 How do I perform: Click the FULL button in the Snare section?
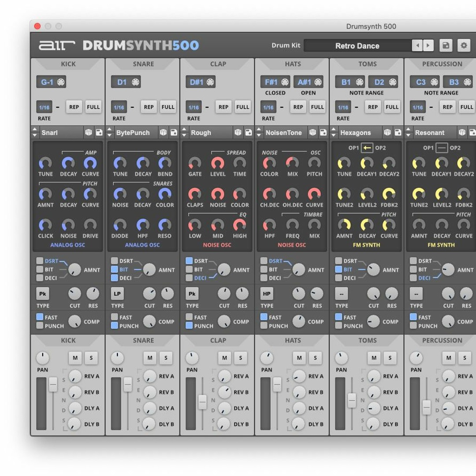pos(168,107)
